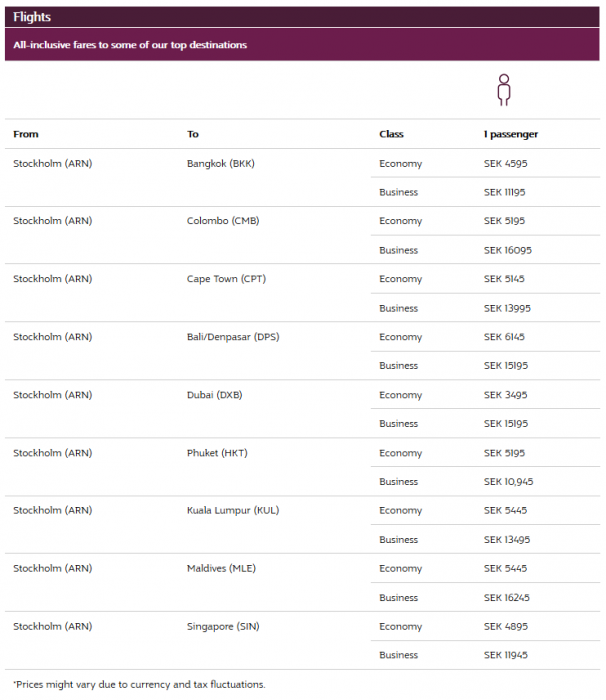Click Kuala Lumpur business fare SEK 13495
This screenshot has height=700, width=606.
click(507, 540)
